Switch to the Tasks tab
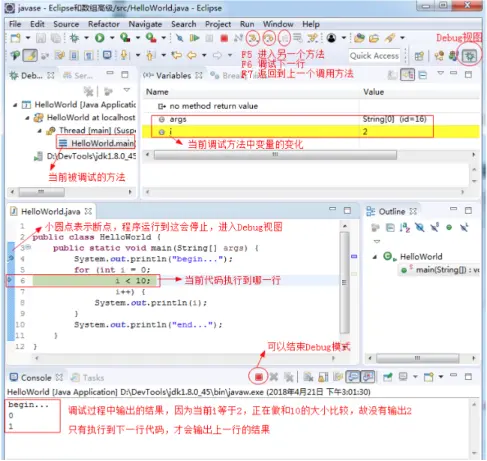 pos(88,377)
